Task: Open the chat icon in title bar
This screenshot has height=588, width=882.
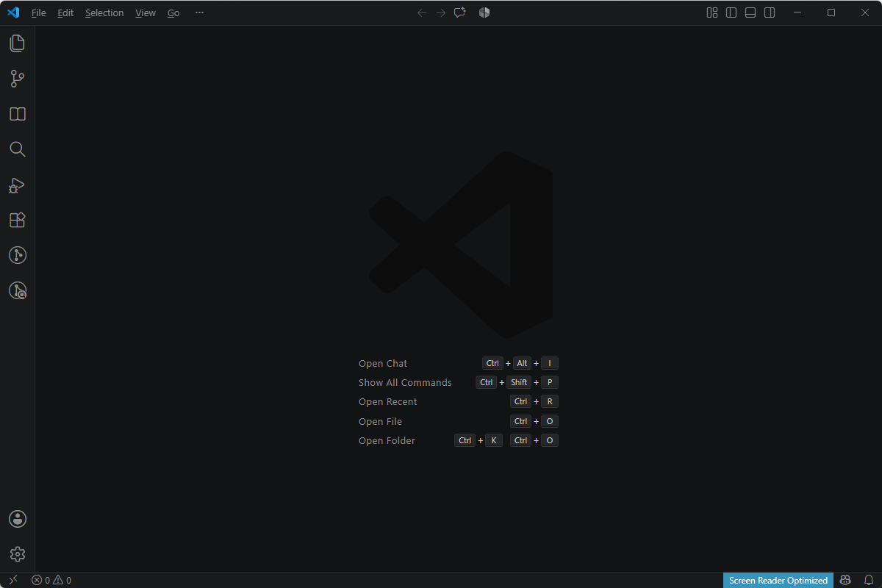Action: pyautogui.click(x=460, y=12)
